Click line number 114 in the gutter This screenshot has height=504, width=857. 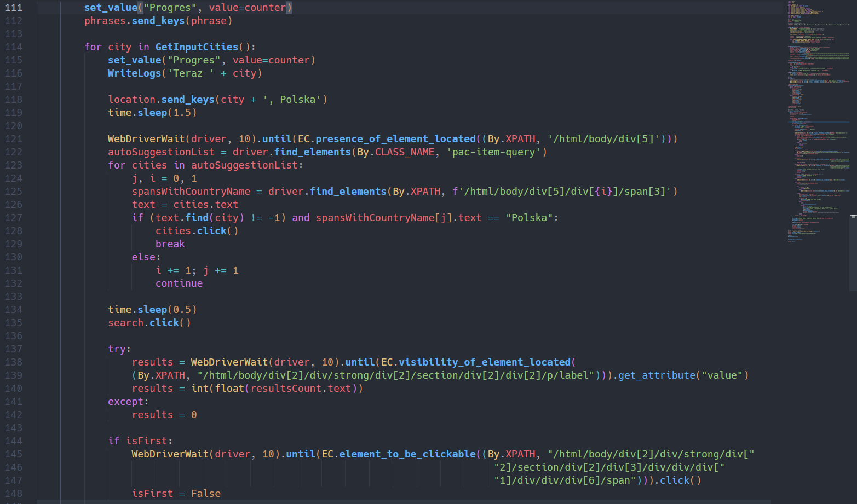tap(14, 47)
